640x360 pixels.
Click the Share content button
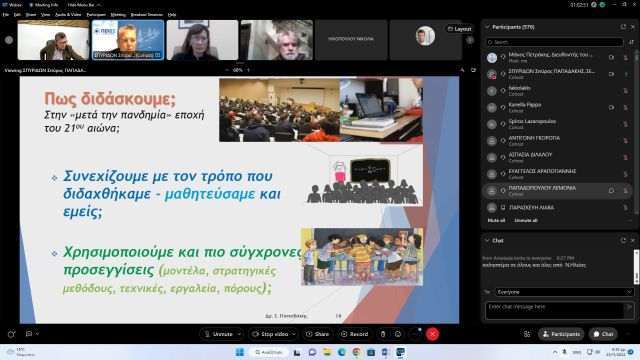[318, 334]
